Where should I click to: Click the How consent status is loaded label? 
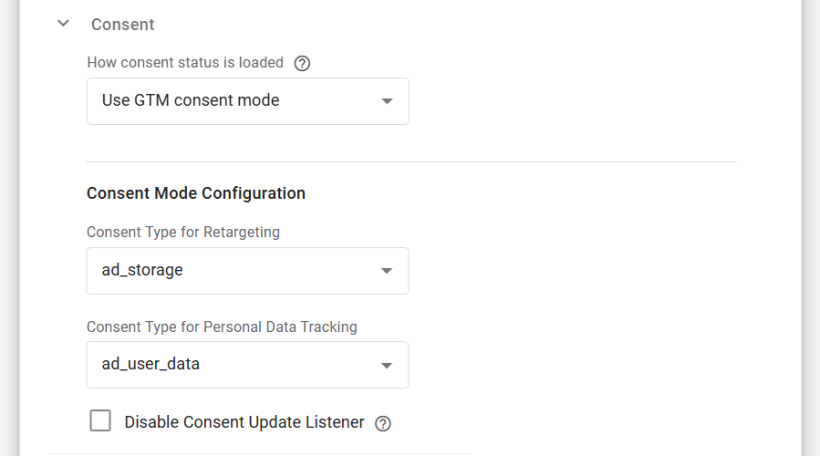(186, 63)
